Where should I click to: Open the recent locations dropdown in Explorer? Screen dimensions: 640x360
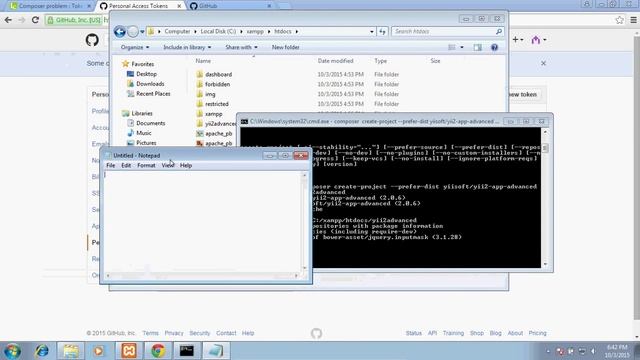click(x=142, y=31)
